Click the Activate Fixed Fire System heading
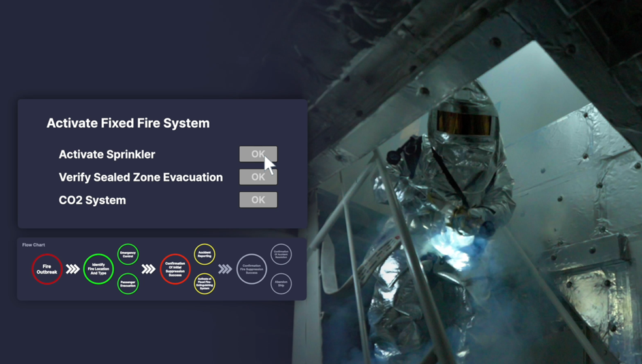This screenshot has height=364, width=642. point(128,123)
